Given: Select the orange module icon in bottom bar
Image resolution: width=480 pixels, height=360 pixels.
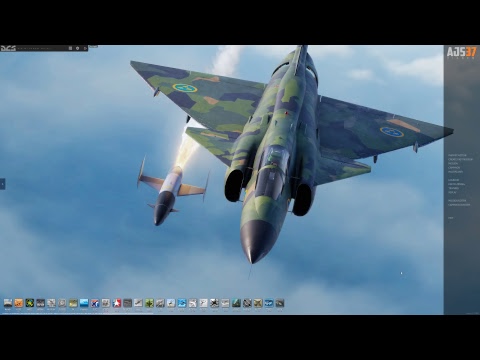Looking at the screenshot, I should [19, 303].
